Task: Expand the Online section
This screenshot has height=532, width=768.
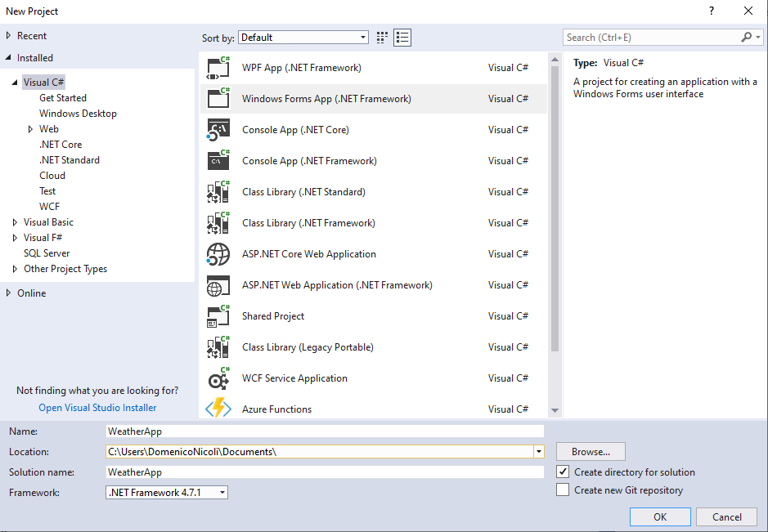Action: coord(8,293)
